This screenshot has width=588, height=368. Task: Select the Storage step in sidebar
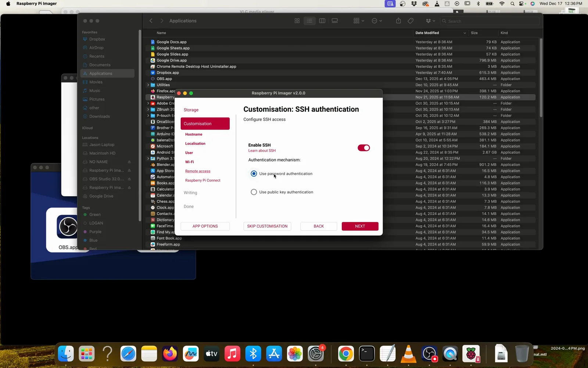191,110
